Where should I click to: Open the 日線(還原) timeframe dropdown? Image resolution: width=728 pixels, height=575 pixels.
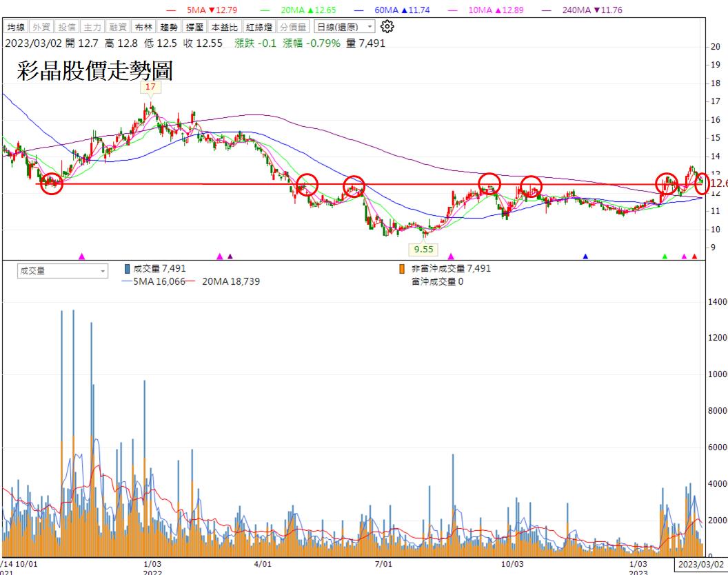tap(344, 27)
